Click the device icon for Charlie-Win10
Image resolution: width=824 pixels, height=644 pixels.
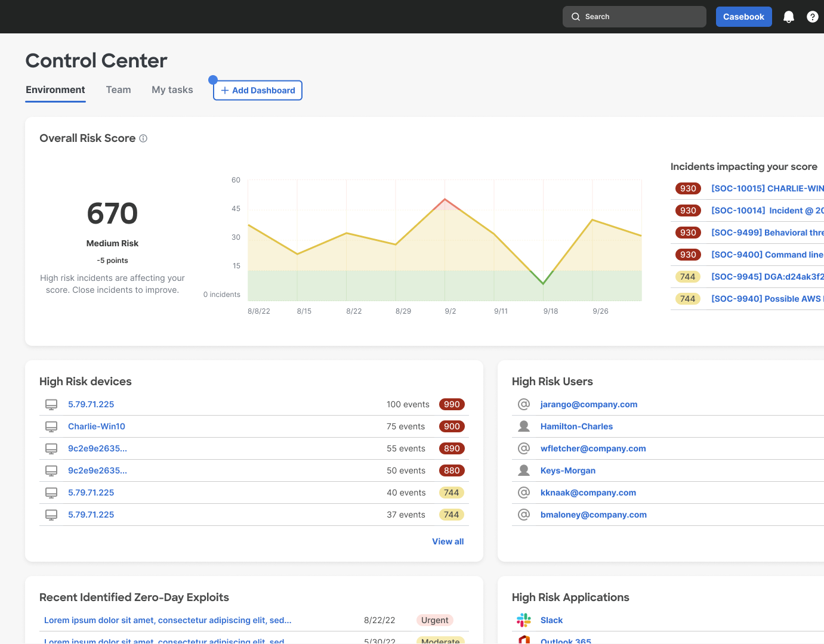pyautogui.click(x=51, y=426)
